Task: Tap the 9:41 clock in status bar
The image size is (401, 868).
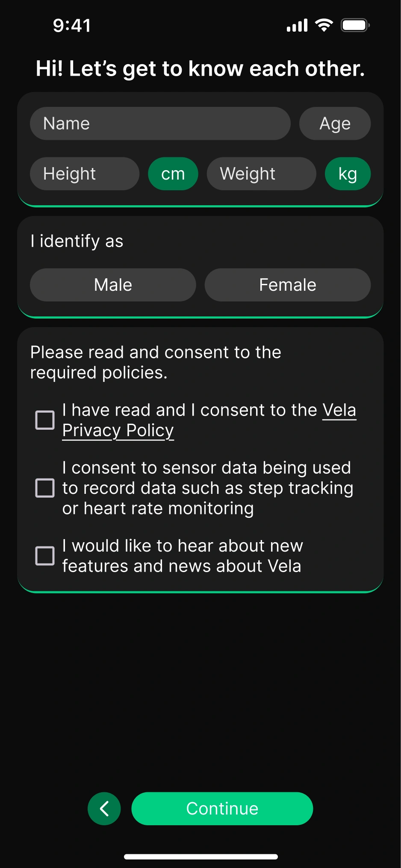Action: (x=72, y=25)
